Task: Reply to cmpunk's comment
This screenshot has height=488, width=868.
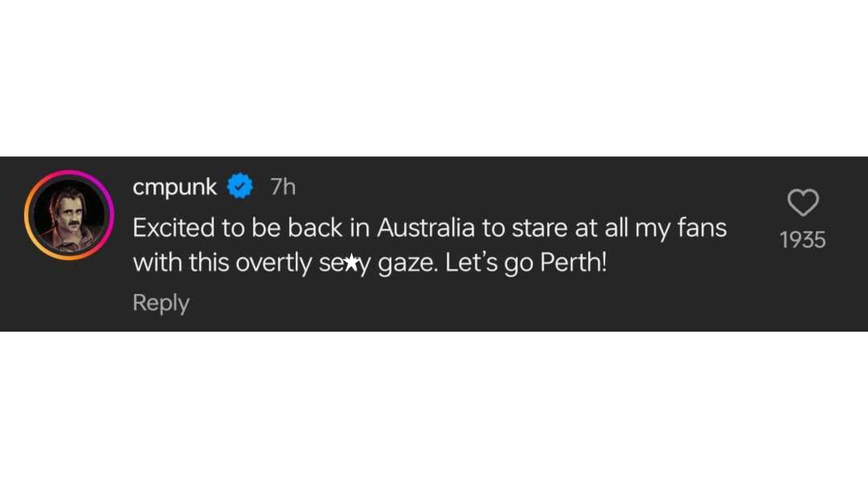Action: pyautogui.click(x=161, y=303)
